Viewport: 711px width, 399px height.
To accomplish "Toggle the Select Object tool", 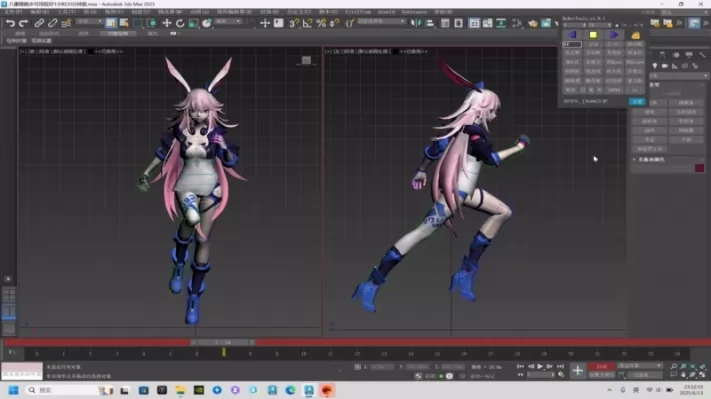I will click(x=111, y=23).
